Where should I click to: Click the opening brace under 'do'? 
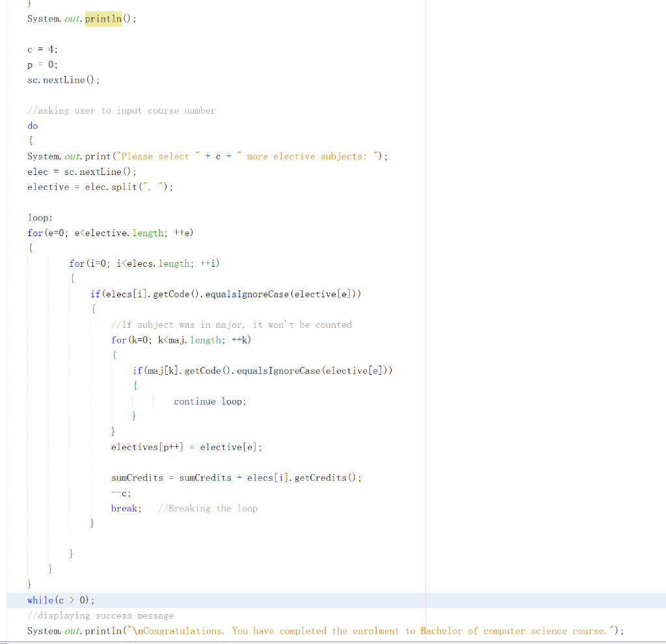(30, 141)
